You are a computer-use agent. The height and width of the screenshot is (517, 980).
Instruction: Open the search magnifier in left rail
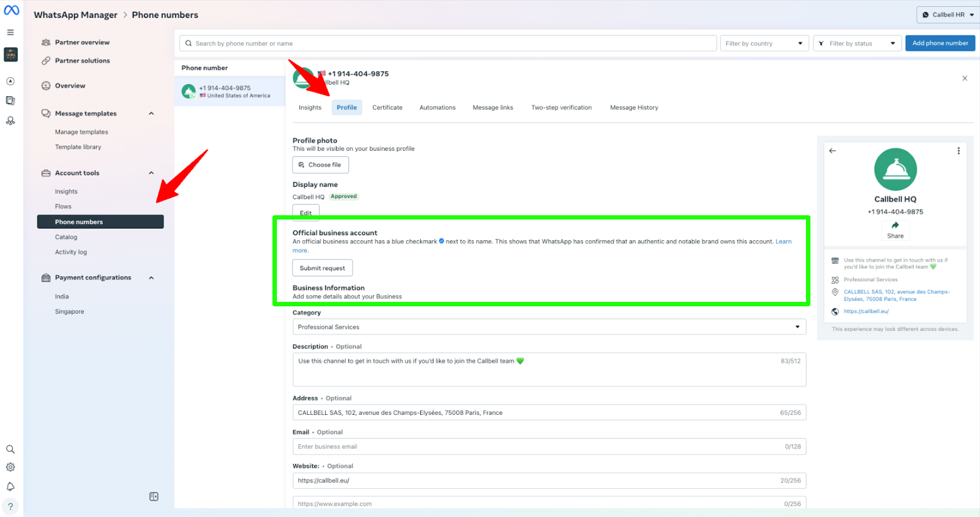pyautogui.click(x=10, y=449)
